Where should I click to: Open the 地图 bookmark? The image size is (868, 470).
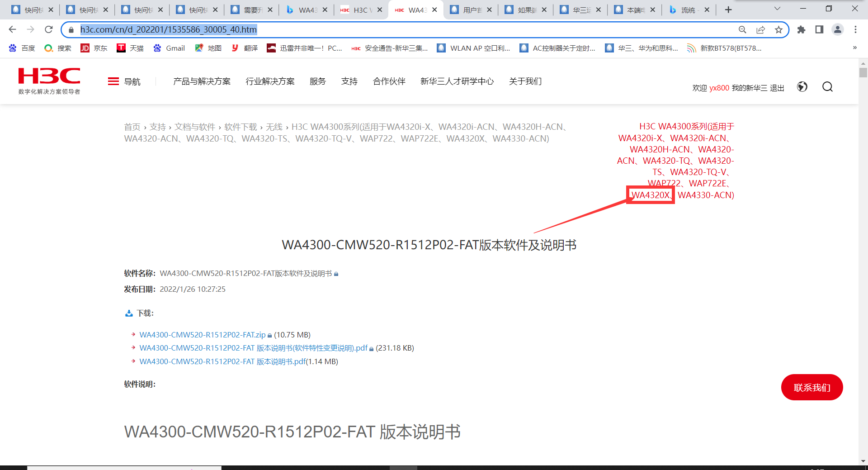(208, 48)
